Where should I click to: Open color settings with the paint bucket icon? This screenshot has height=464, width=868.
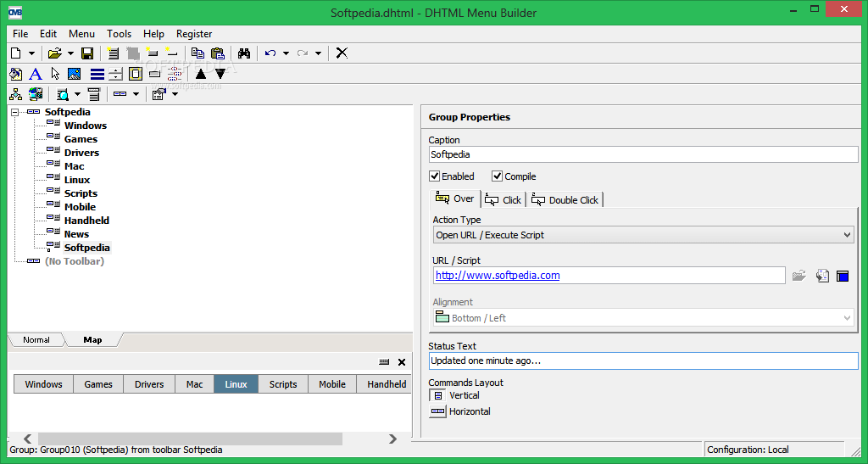15,74
